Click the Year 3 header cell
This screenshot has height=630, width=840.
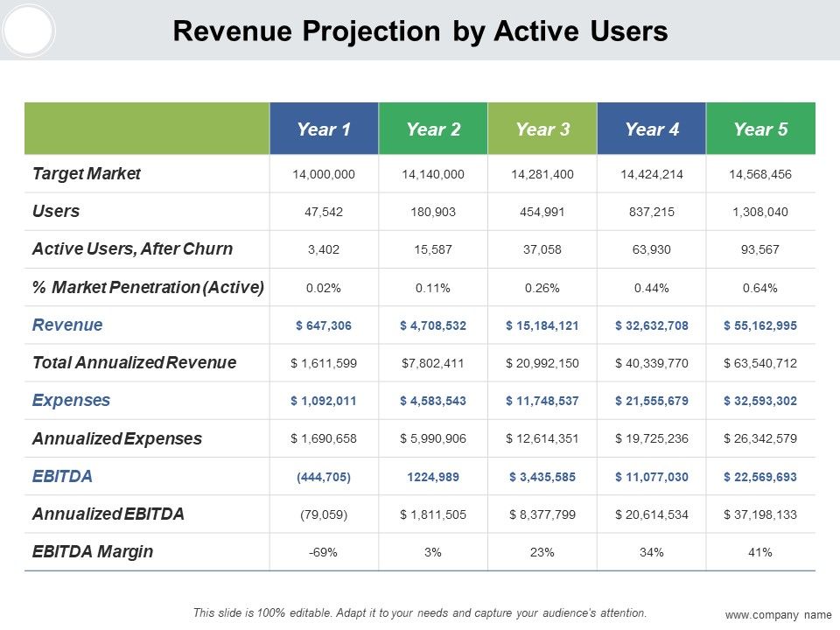pos(542,129)
